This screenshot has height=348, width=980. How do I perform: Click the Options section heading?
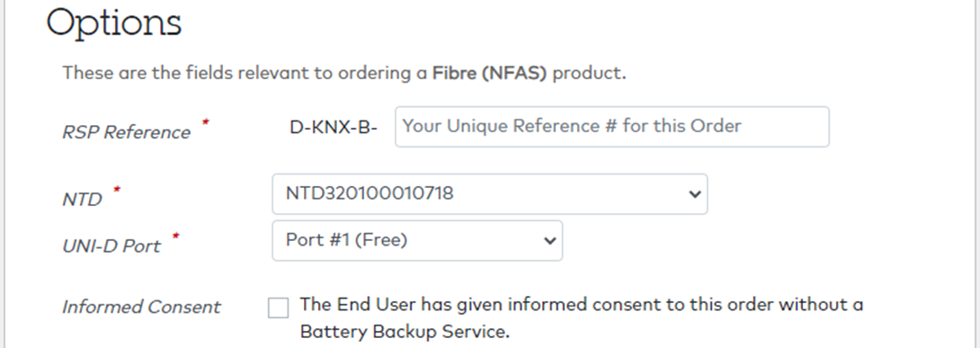114,23
